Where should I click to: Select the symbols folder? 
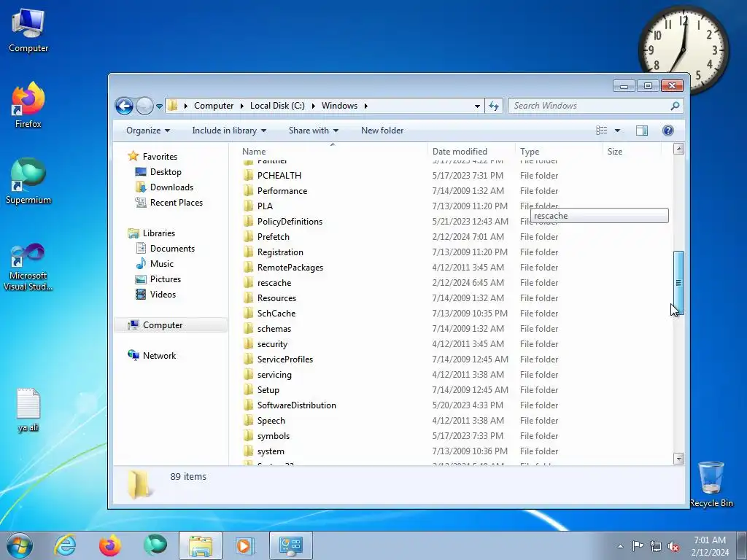[273, 436]
